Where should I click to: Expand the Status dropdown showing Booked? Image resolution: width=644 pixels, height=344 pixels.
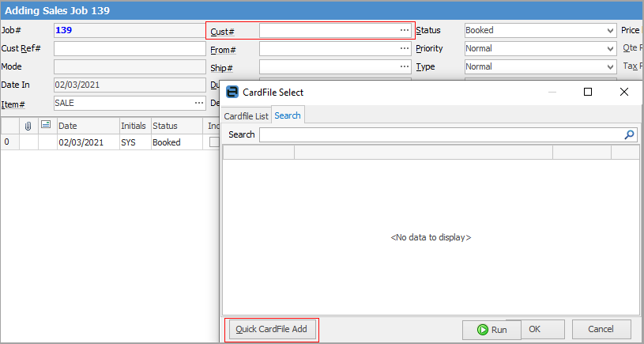(609, 30)
